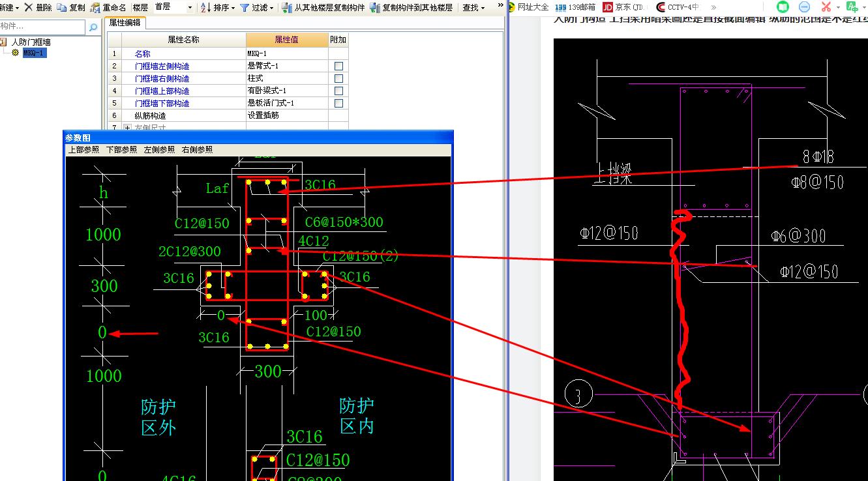This screenshot has width=868, height=481.
Task: Click 复制构件到其他楼层 icon
Action: click(375, 7)
